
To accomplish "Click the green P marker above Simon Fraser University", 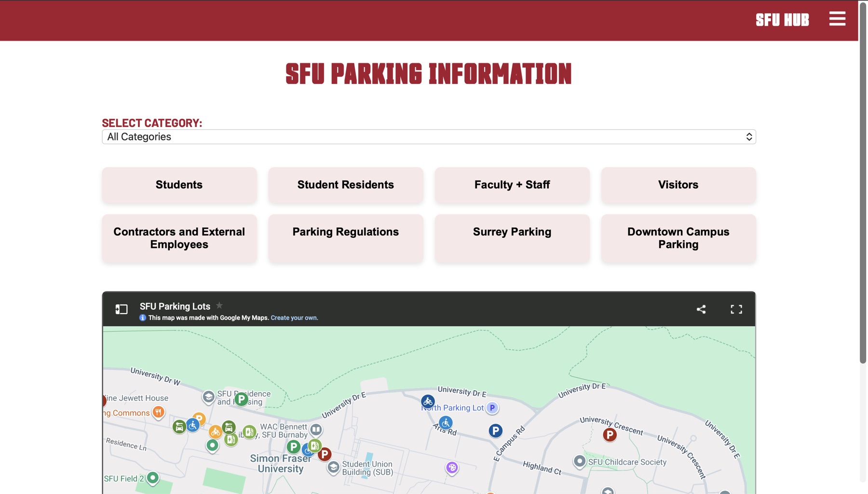I will coord(294,447).
